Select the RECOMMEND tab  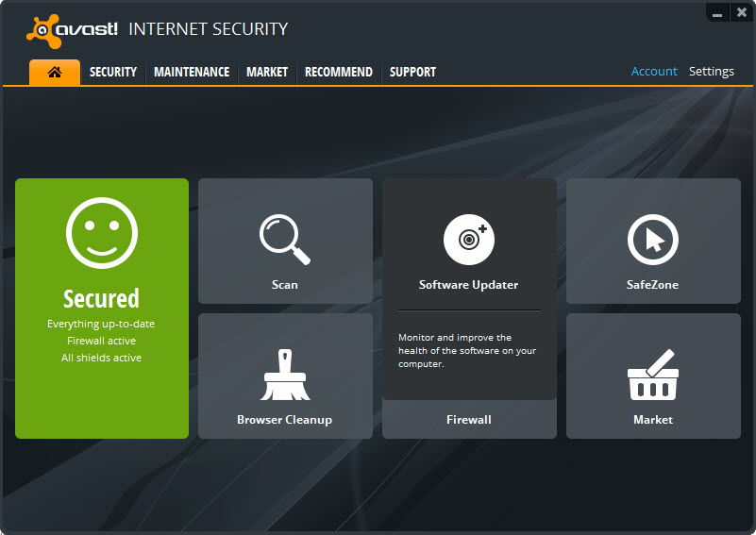point(339,73)
